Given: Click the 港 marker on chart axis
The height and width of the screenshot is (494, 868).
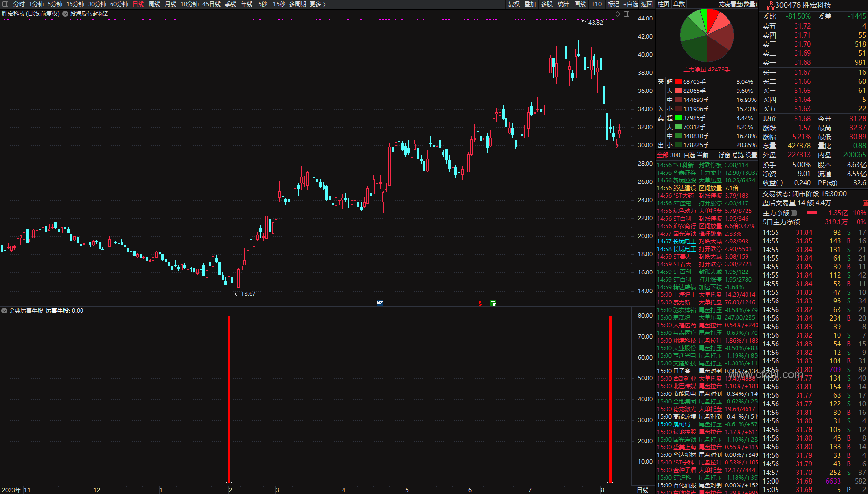Looking at the screenshot, I should pos(493,303).
